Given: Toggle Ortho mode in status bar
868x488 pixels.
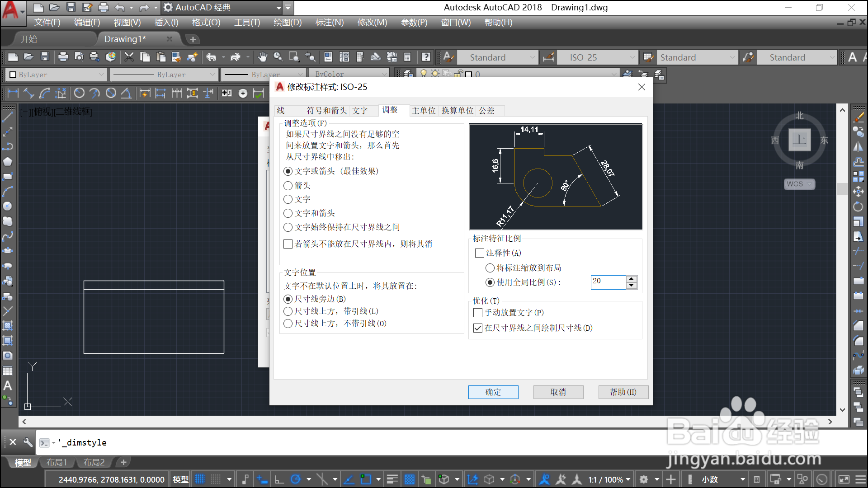Looking at the screenshot, I should coord(279,479).
